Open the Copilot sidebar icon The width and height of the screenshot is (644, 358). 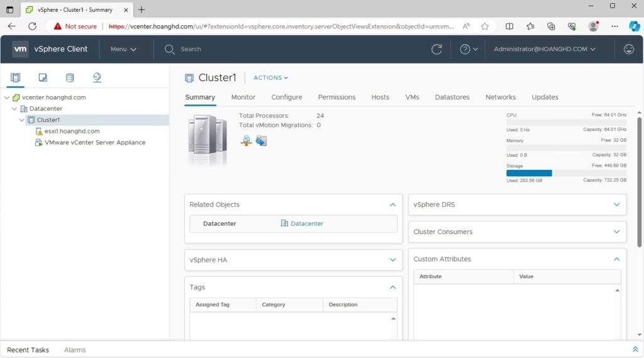(x=634, y=26)
